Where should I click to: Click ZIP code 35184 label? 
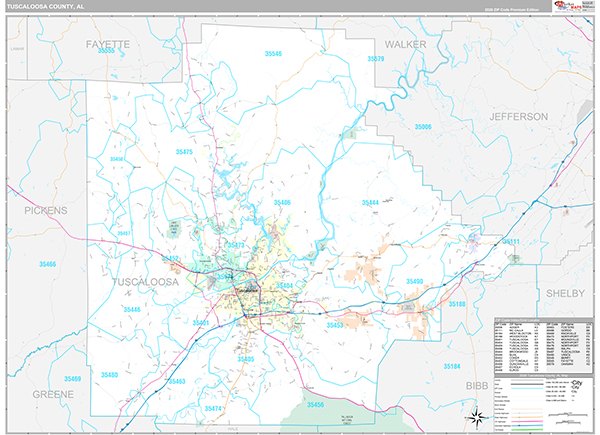coord(452,367)
